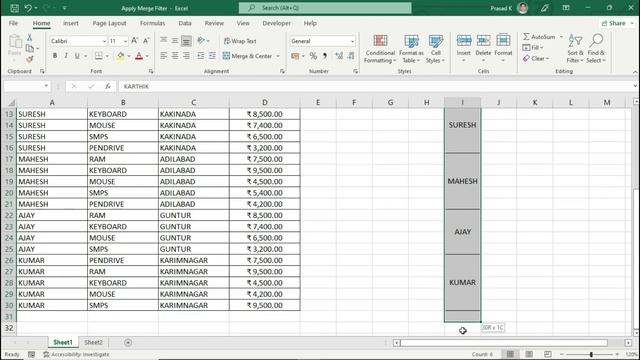This screenshot has width=640, height=360.
Task: Toggle Underline formatting
Action: tap(77, 56)
